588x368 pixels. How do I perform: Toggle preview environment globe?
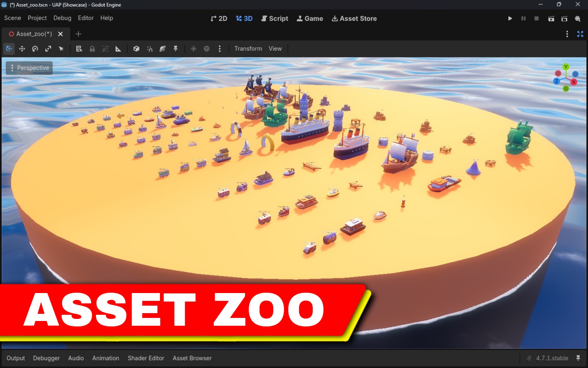[207, 49]
